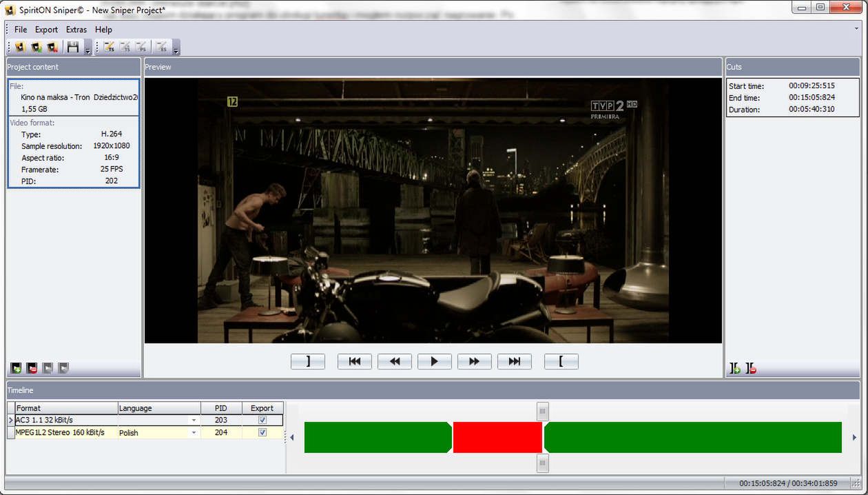
Task: Open Language dropdown showing Polish
Action: point(194,433)
